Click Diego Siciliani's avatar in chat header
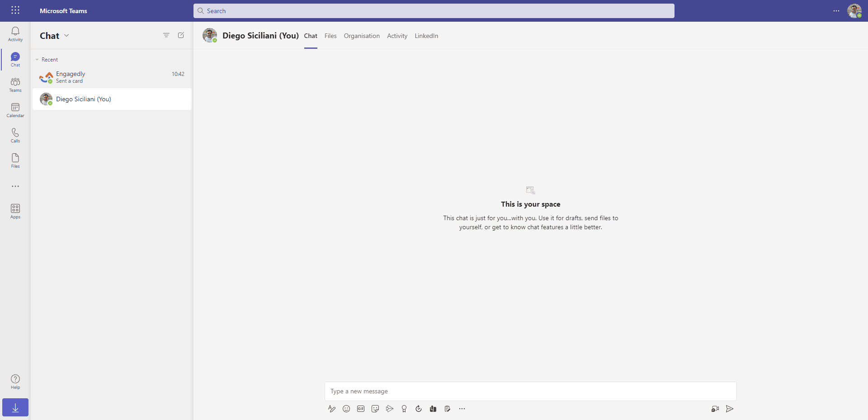Viewport: 868px width, 420px height. 210,35
